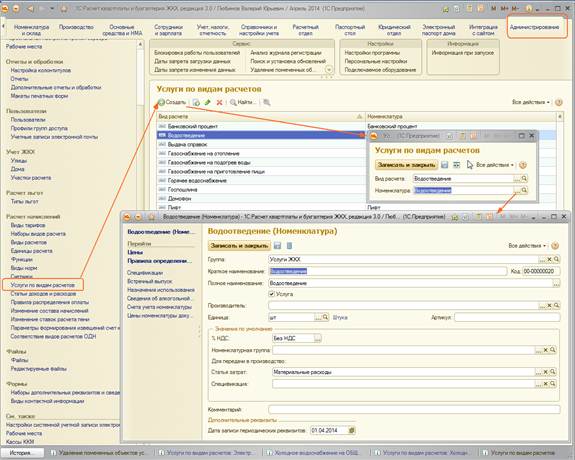The height and width of the screenshot is (460, 575).
Task: Click magnifier icon beside Группа field
Action: (x=557, y=259)
